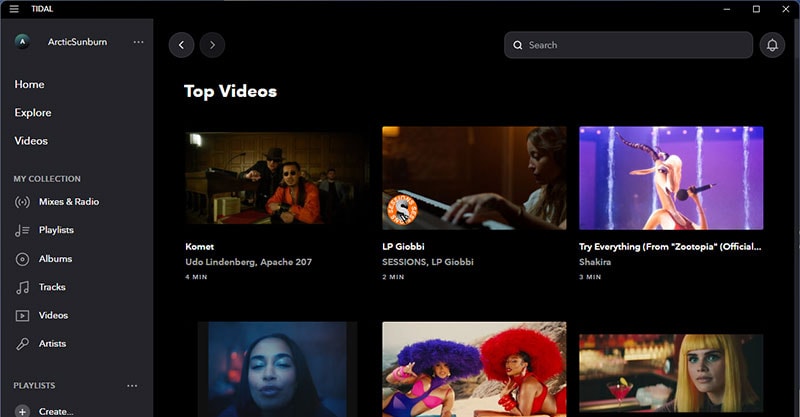The image size is (800, 417).
Task: Maximize the TIDAL window
Action: coord(756,9)
